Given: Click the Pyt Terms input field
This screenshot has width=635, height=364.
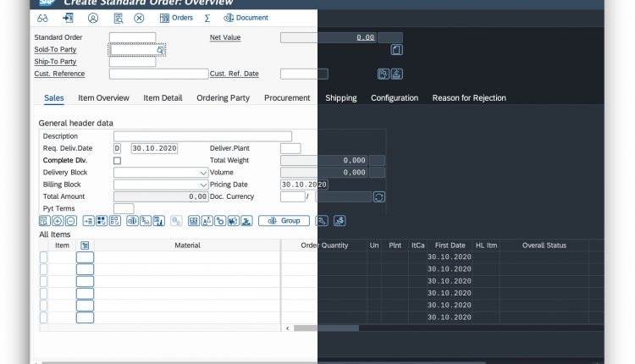Looking at the screenshot, I should (124, 209).
